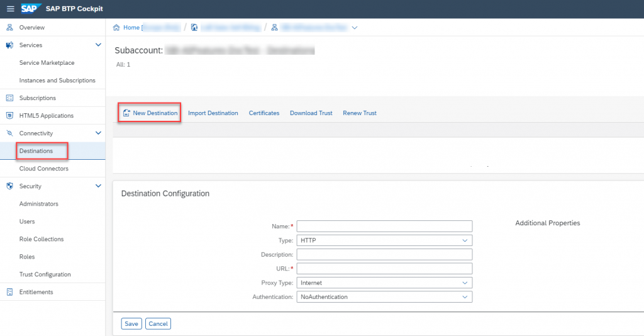Open Entitlements in the sidebar
The image size is (644, 336).
point(36,292)
